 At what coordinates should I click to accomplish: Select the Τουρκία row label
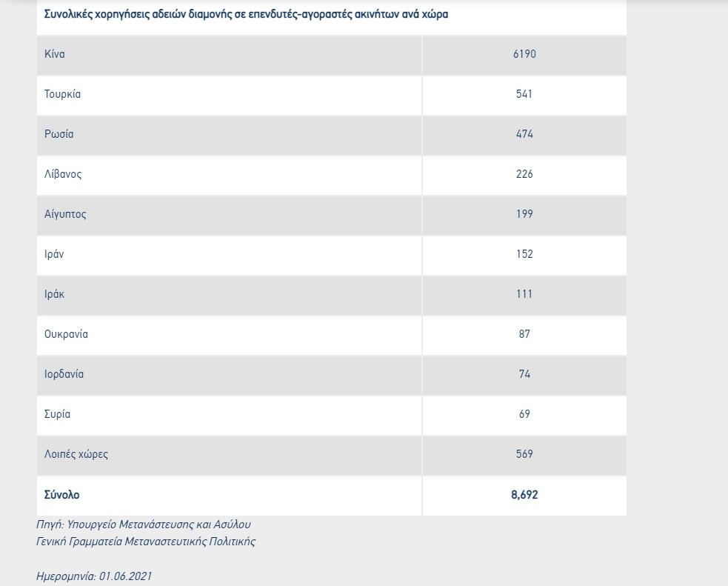click(x=62, y=94)
